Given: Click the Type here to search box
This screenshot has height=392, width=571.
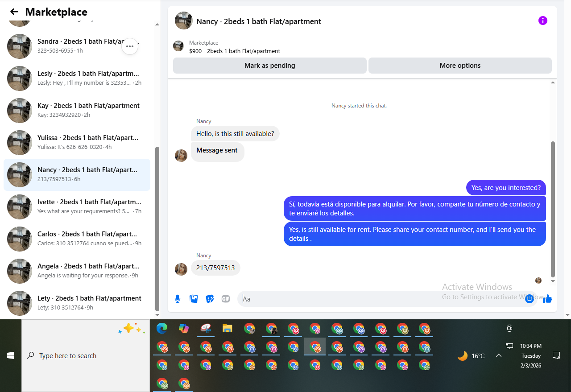Looking at the screenshot, I should [86, 355].
